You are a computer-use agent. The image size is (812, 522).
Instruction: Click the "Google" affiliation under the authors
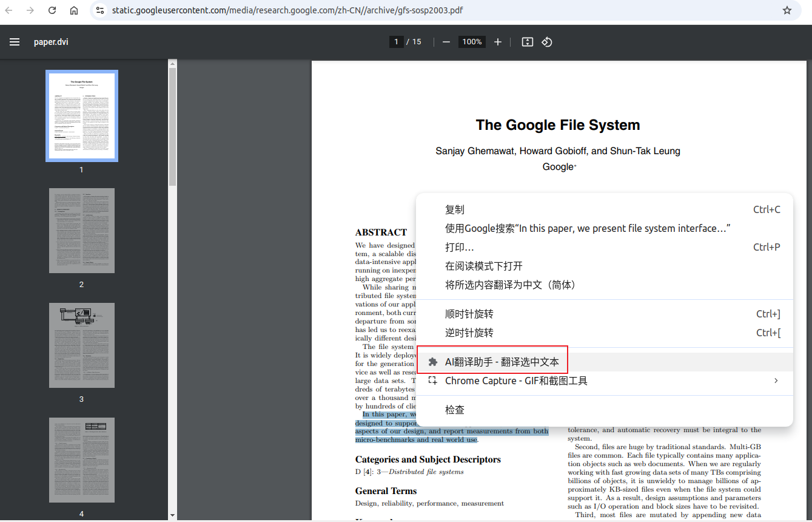[558, 167]
